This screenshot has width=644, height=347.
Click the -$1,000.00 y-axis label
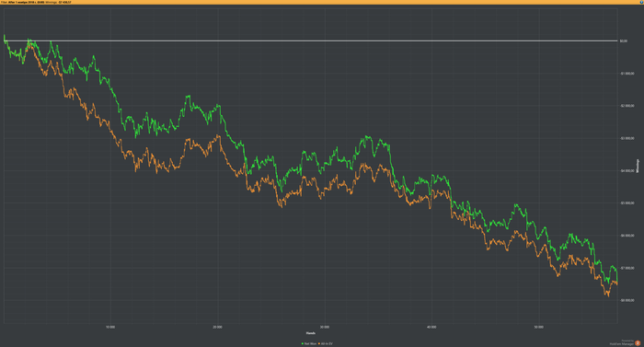click(627, 74)
